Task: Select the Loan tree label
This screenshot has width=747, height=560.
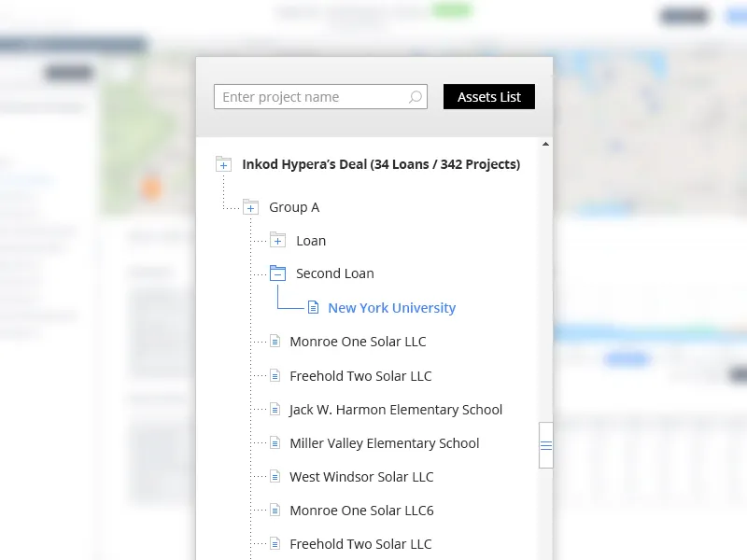Action: click(311, 241)
